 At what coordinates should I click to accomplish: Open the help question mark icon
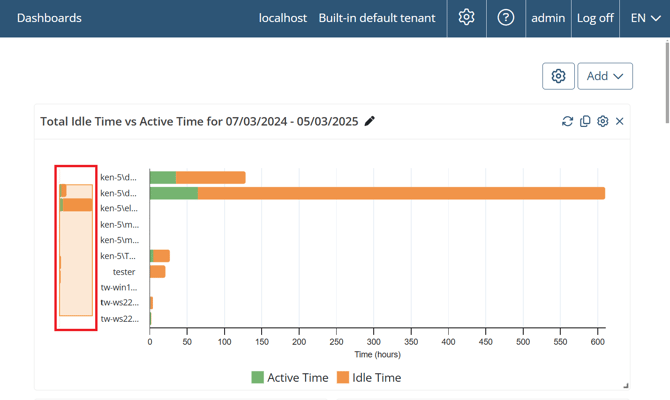[x=506, y=18]
